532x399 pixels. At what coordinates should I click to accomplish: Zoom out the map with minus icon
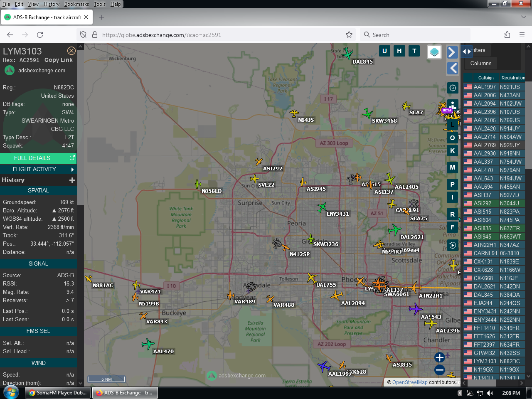[x=440, y=370]
